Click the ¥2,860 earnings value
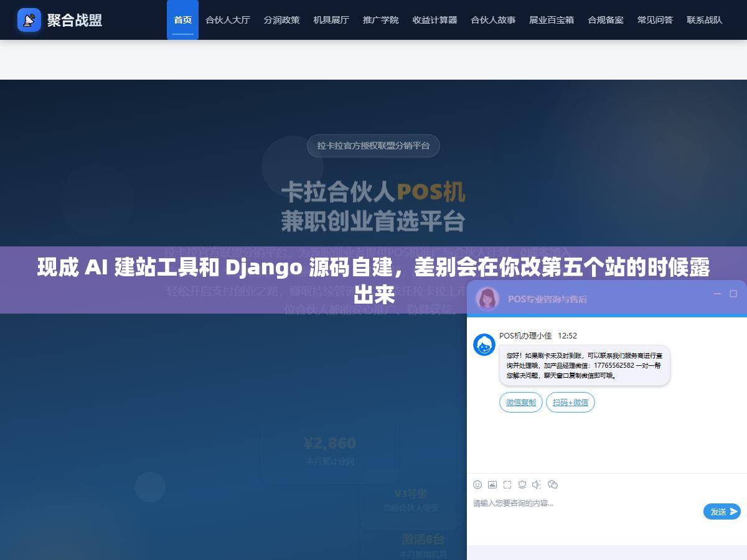Screen dimensions: 747x560 330,444
